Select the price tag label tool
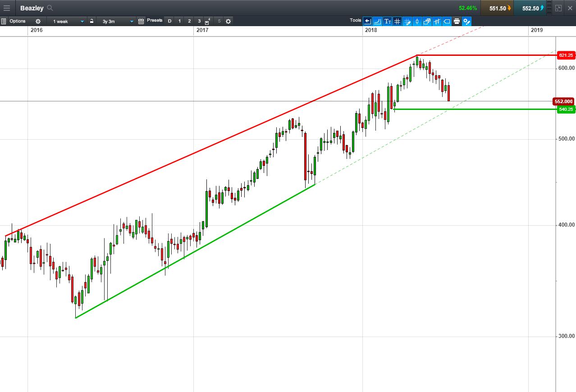The width and height of the screenshot is (576, 392). (x=447, y=21)
